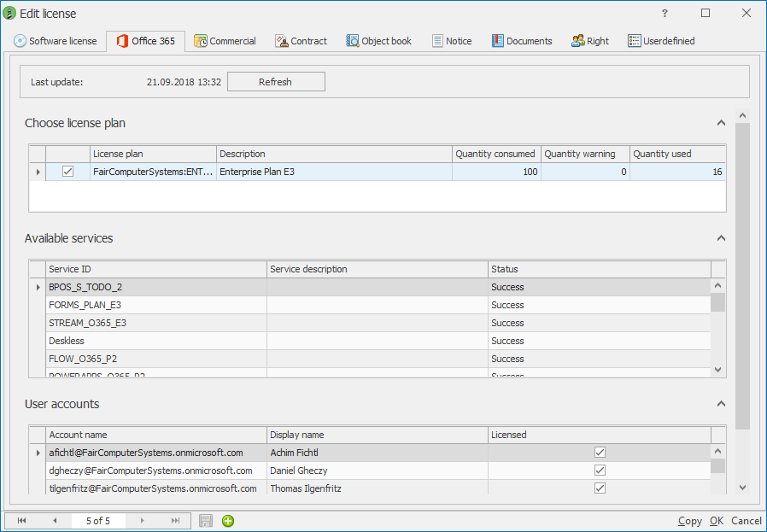Image resolution: width=767 pixels, height=532 pixels.
Task: Click the Account name column header
Action: coord(156,436)
